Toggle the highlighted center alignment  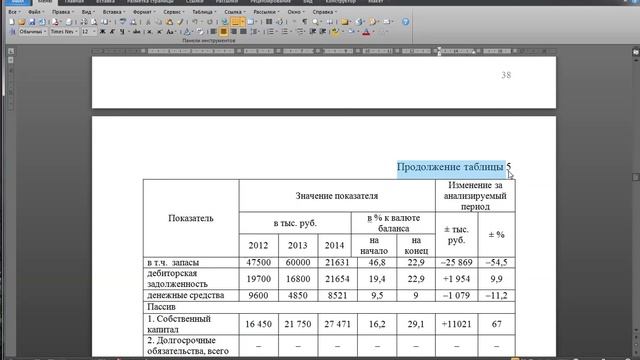click(223, 31)
